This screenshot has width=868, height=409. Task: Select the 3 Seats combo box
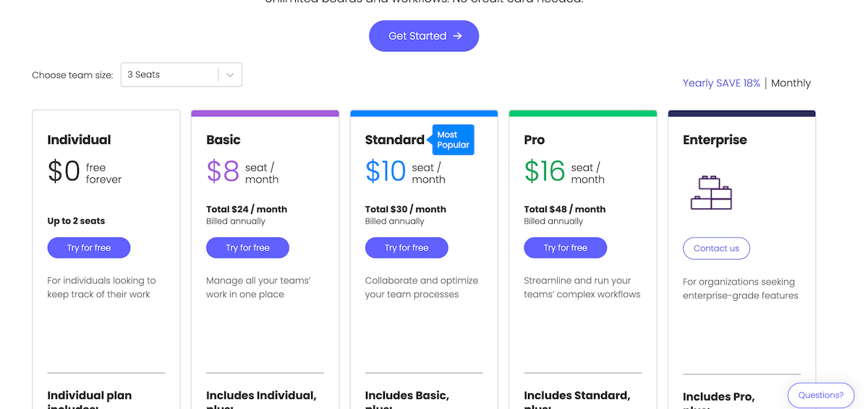(170, 75)
